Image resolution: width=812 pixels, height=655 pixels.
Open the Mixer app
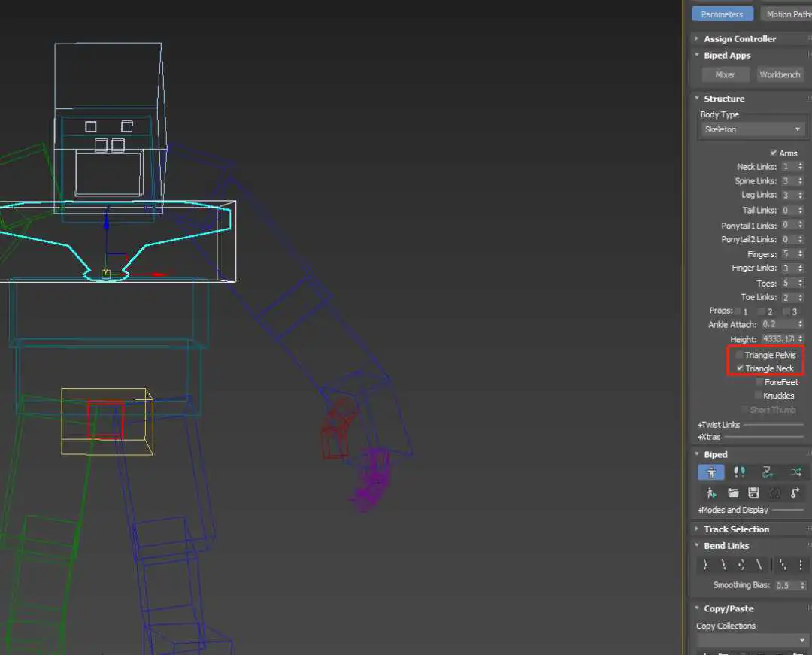[725, 74]
